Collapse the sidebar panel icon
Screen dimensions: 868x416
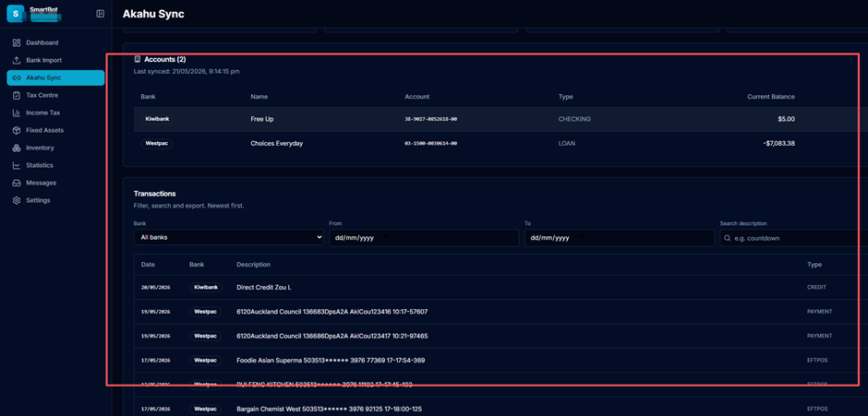point(101,14)
